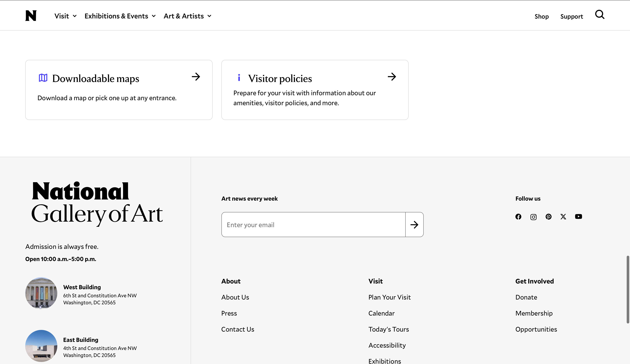Click the map icon beside Downloadable maps
Viewport: 630px width, 364px height.
43,78
